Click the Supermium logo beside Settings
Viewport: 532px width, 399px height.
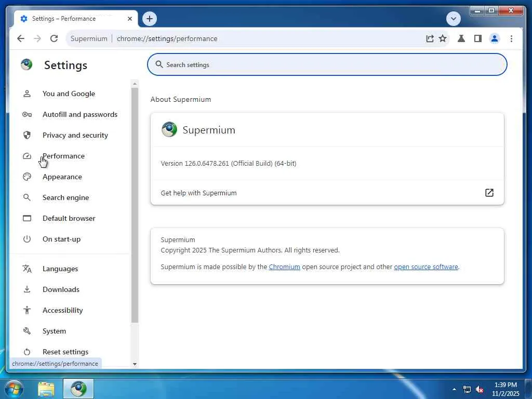[26, 64]
